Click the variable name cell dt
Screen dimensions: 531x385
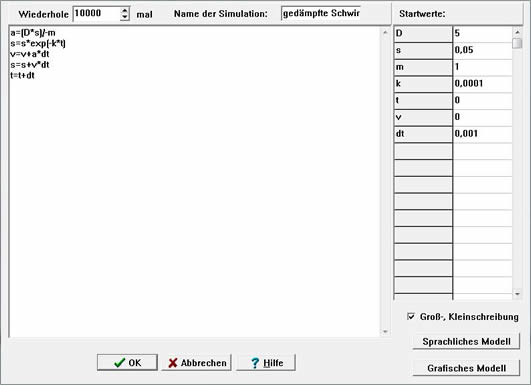(x=423, y=134)
